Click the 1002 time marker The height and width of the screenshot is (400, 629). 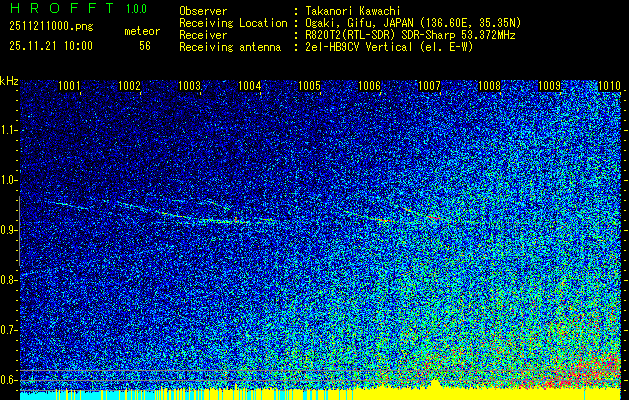[x=130, y=86]
